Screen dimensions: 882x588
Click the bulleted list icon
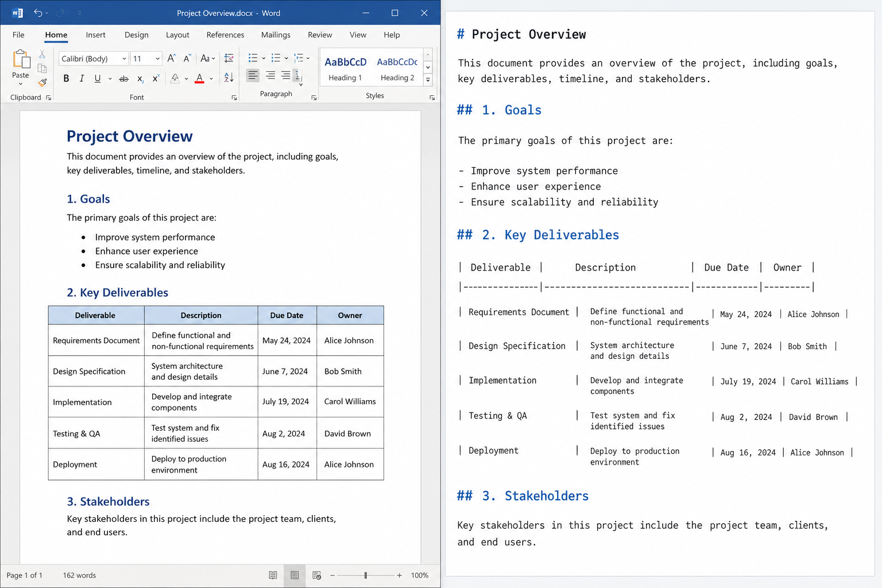253,58
